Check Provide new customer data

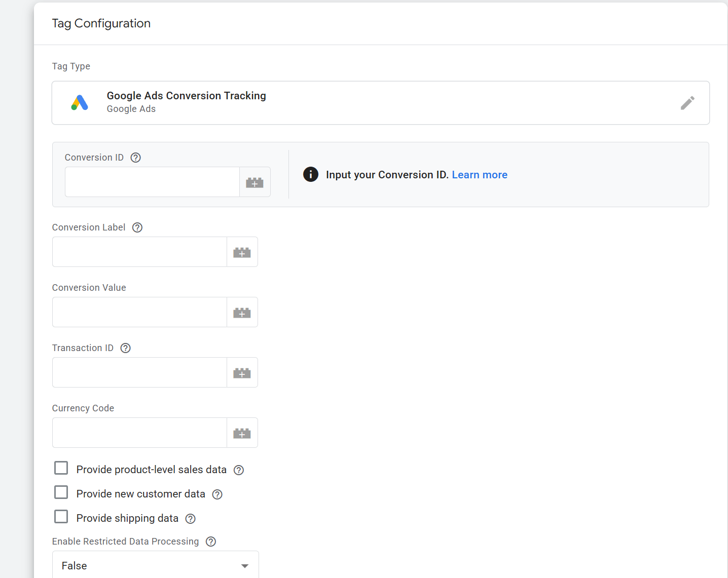pyautogui.click(x=61, y=492)
